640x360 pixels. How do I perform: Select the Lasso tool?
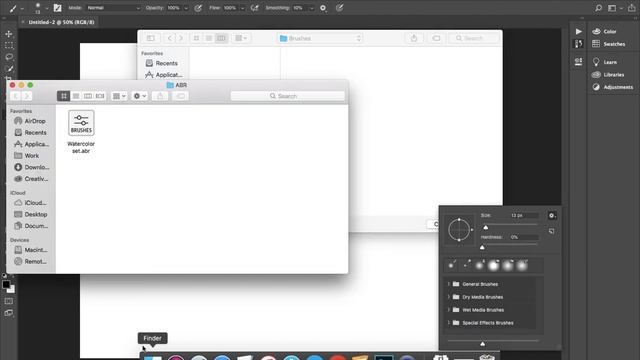coord(9,57)
